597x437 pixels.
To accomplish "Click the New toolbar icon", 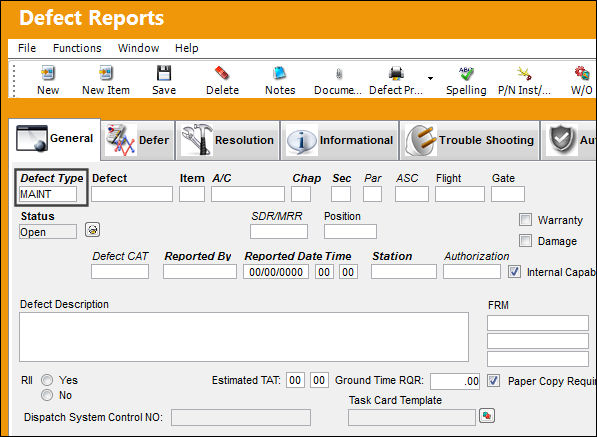I will coord(48,73).
